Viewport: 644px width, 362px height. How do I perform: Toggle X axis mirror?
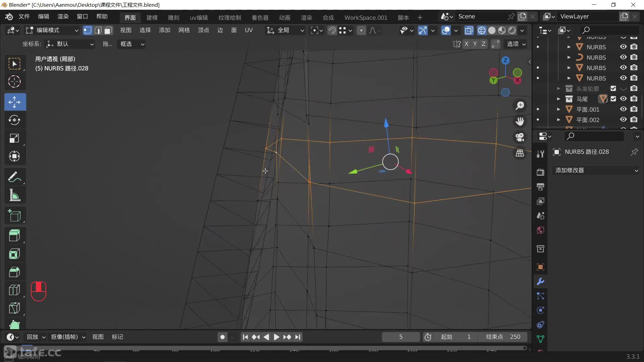point(466,44)
